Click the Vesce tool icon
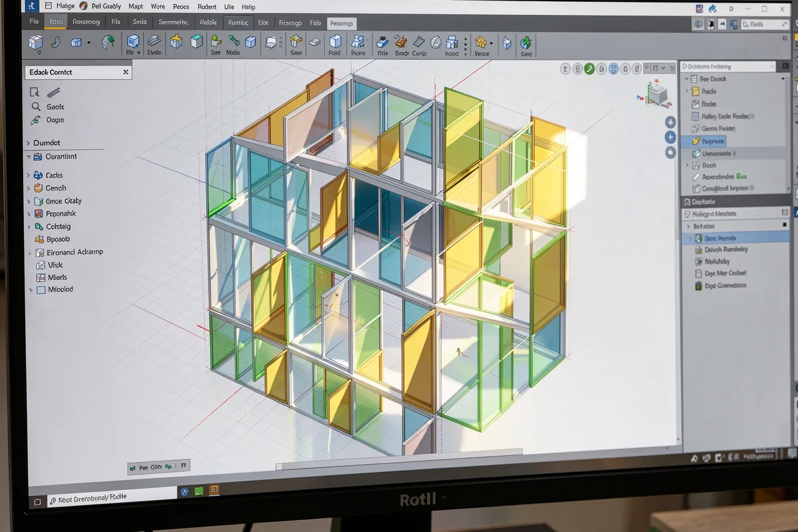 coord(482,43)
